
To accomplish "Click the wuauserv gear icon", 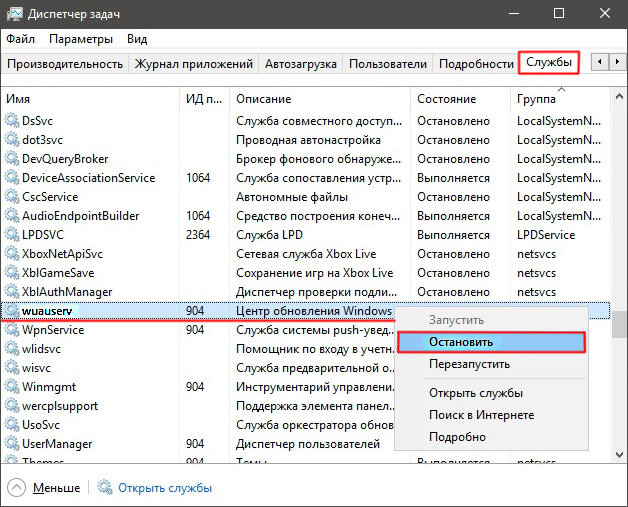I will pyautogui.click(x=12, y=310).
